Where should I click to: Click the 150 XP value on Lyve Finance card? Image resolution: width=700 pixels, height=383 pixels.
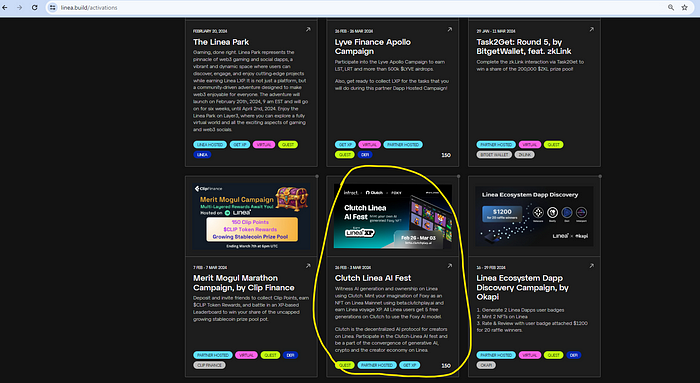pyautogui.click(x=446, y=155)
